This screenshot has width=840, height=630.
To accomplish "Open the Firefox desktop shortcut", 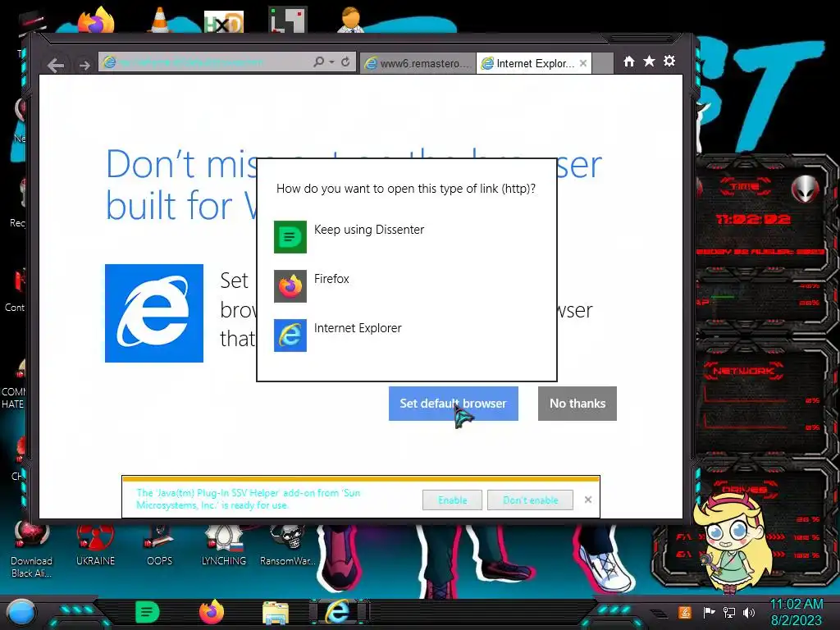I will (97, 20).
